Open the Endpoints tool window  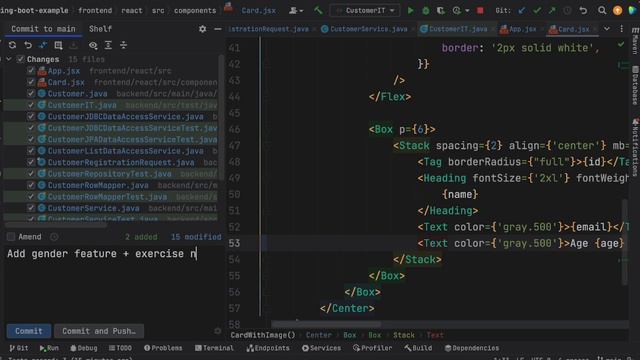[x=268, y=348]
